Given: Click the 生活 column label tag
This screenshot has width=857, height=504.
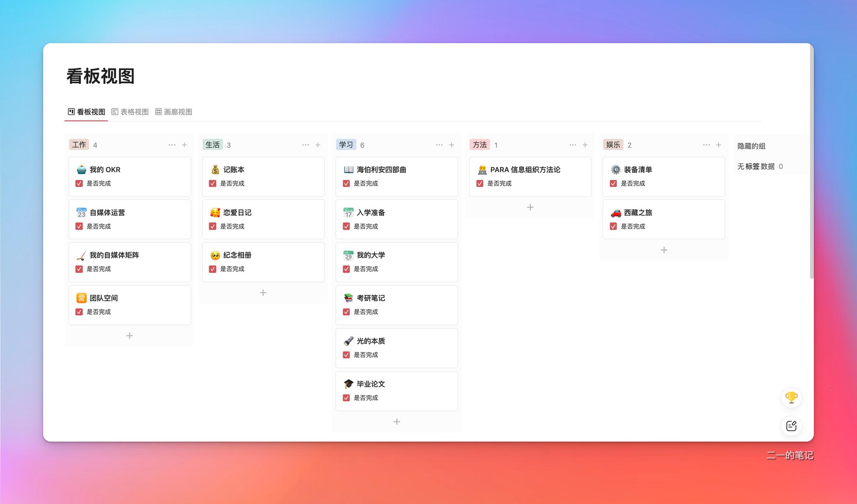Looking at the screenshot, I should click(213, 144).
